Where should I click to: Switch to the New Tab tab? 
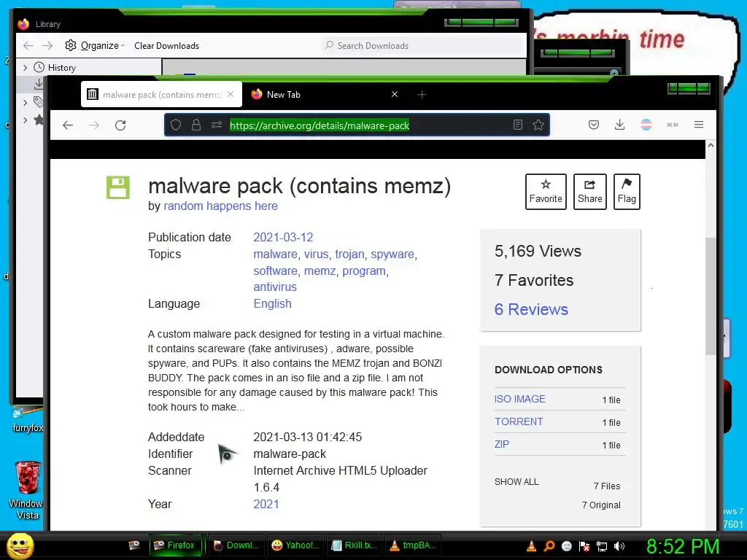pos(325,94)
